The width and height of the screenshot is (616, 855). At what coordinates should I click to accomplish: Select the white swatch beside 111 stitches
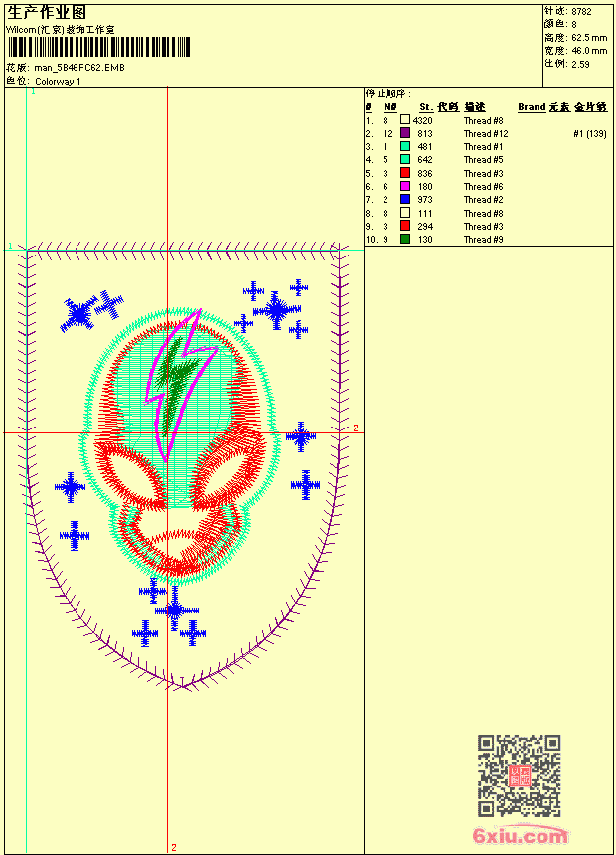405,213
